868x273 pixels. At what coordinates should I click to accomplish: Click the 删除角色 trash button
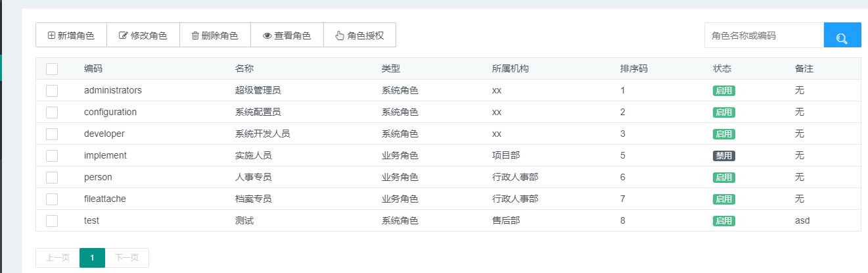[215, 36]
